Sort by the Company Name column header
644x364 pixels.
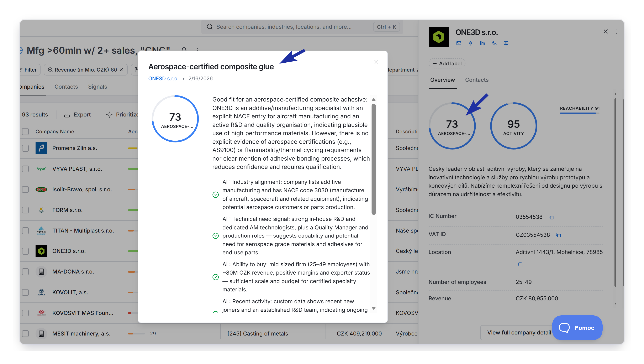[x=54, y=132]
